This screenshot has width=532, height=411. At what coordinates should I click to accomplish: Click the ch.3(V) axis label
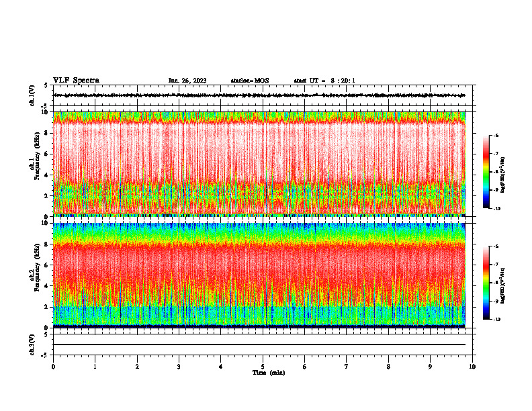[32, 345]
